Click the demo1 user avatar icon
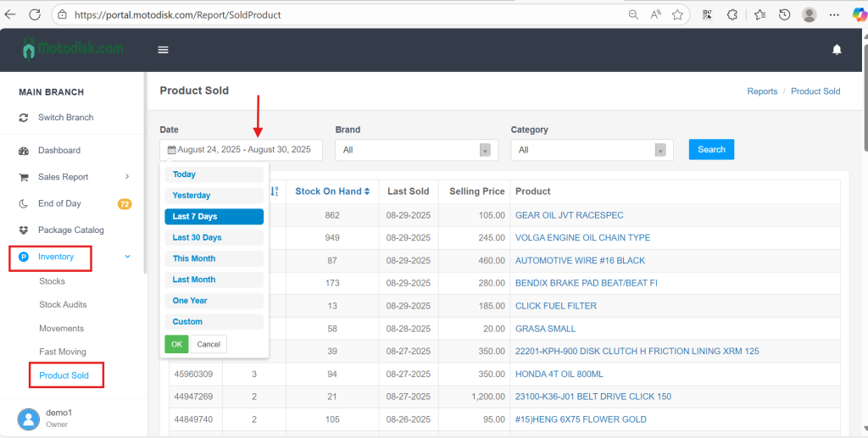The image size is (868, 438). pos(29,419)
